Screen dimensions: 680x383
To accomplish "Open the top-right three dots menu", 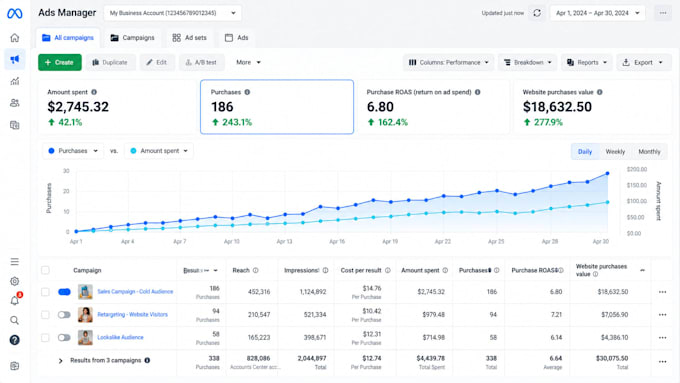I will [663, 13].
